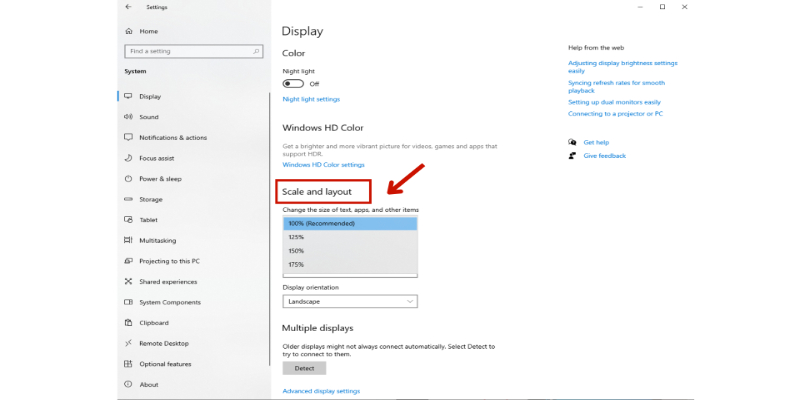
Task: Open Storage settings
Action: click(151, 199)
